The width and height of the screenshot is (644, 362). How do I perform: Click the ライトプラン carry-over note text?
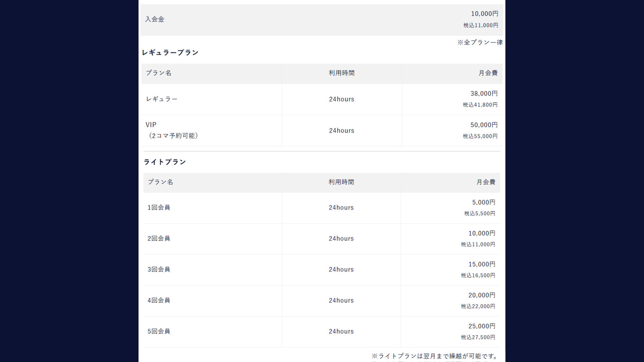pyautogui.click(x=435, y=356)
